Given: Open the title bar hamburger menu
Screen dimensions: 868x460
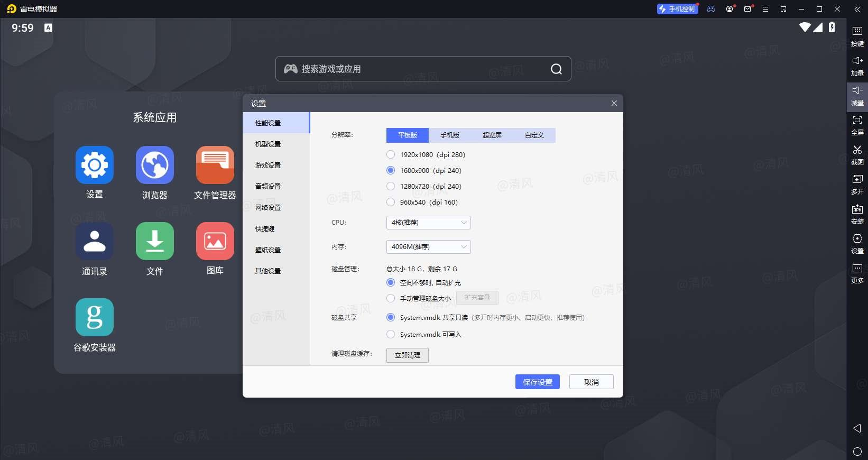Looking at the screenshot, I should pyautogui.click(x=765, y=9).
